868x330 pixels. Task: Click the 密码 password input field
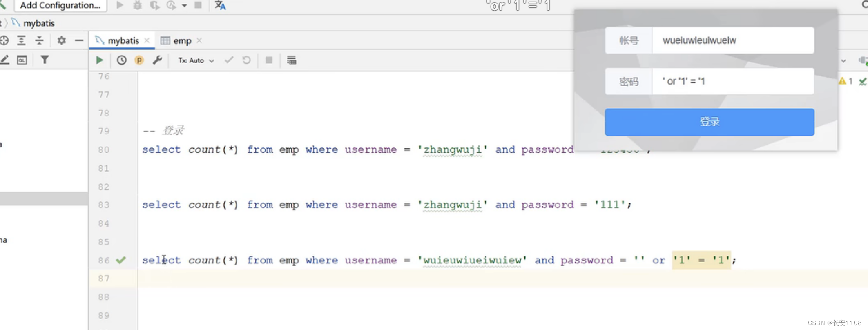pos(733,81)
